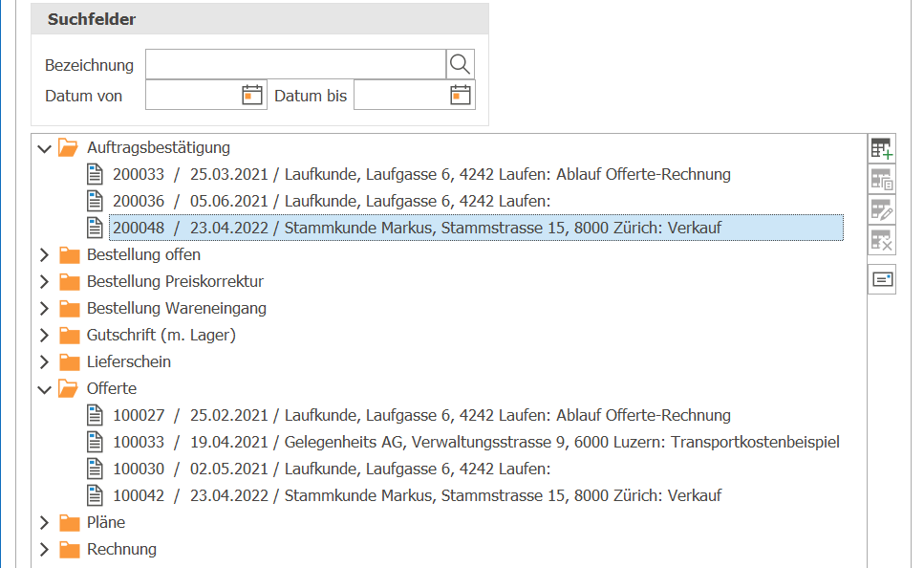924x568 pixels.
Task: Click the Bestellung Preiskorrektur label
Action: (175, 281)
